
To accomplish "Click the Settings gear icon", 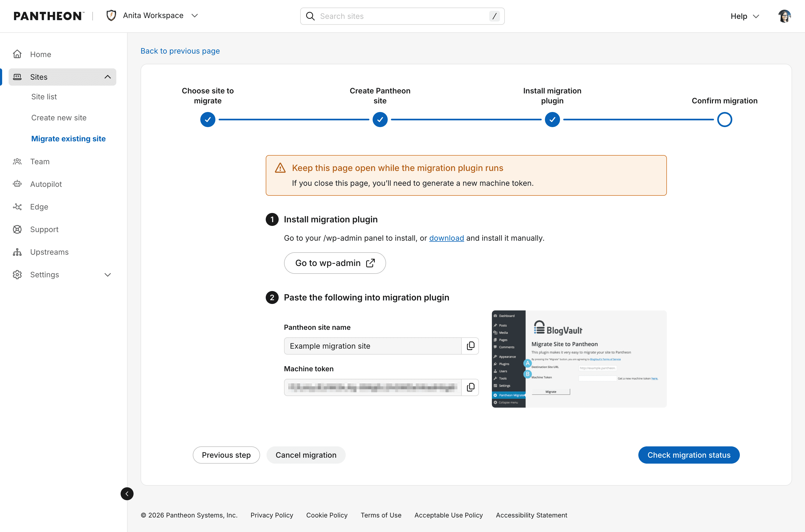I will pyautogui.click(x=17, y=275).
